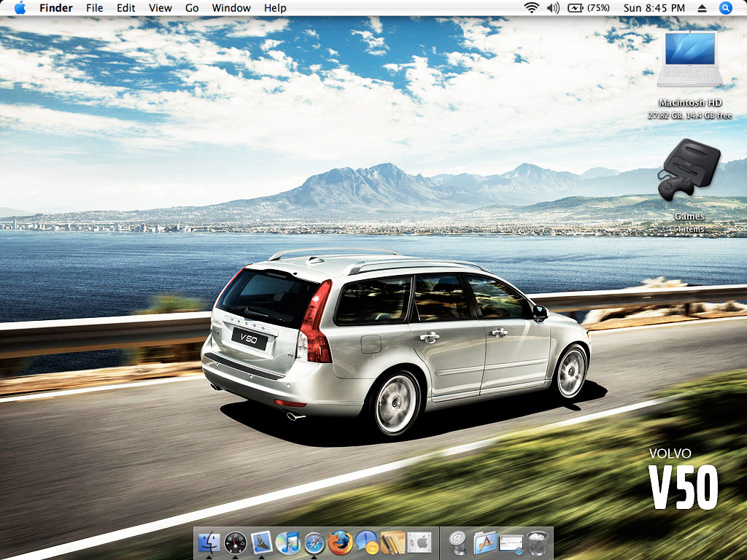This screenshot has width=747, height=560.
Task: Open Dashboard from the Dock
Action: [236, 542]
